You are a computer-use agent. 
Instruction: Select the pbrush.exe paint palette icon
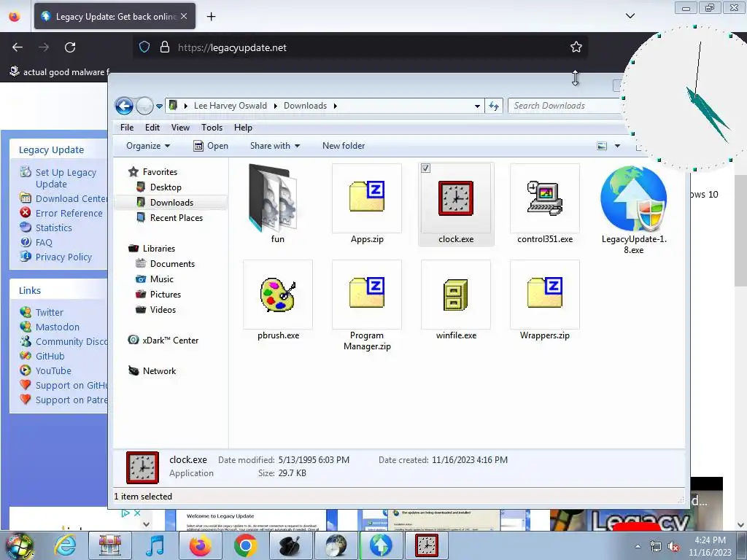tap(278, 295)
